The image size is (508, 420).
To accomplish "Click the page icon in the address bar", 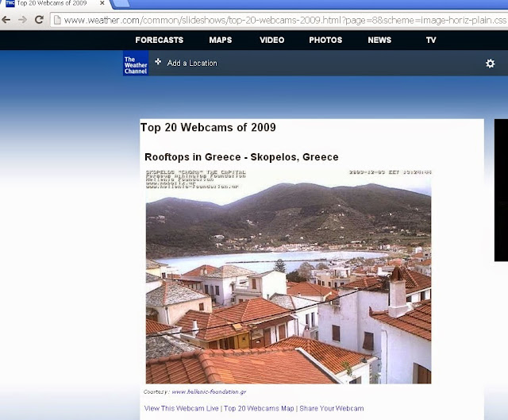I will pyautogui.click(x=57, y=20).
